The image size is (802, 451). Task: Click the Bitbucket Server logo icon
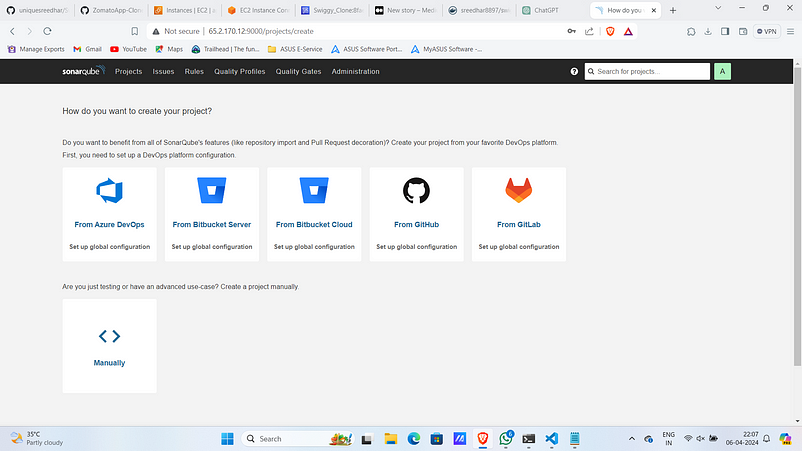point(212,191)
